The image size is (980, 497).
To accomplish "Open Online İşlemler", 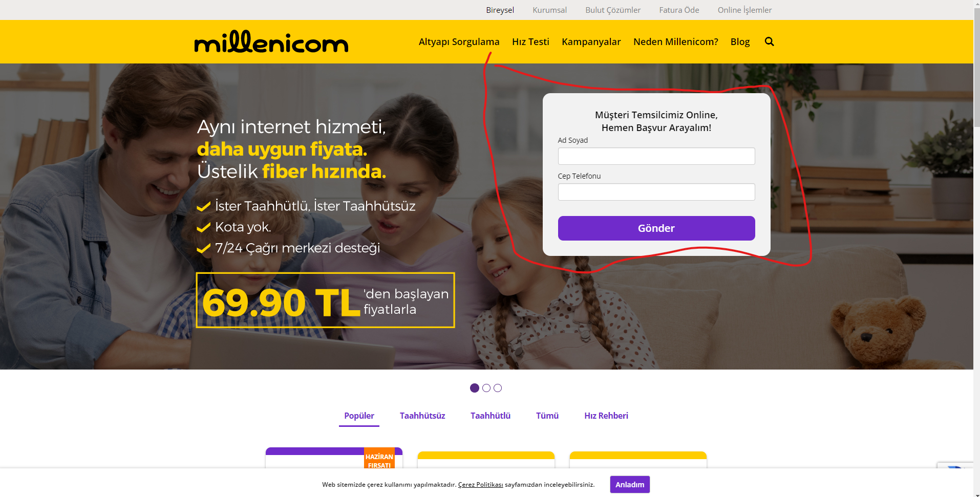I will coord(744,10).
